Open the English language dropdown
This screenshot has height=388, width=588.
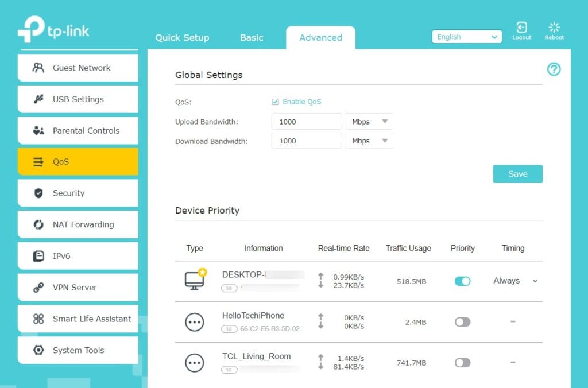[467, 37]
